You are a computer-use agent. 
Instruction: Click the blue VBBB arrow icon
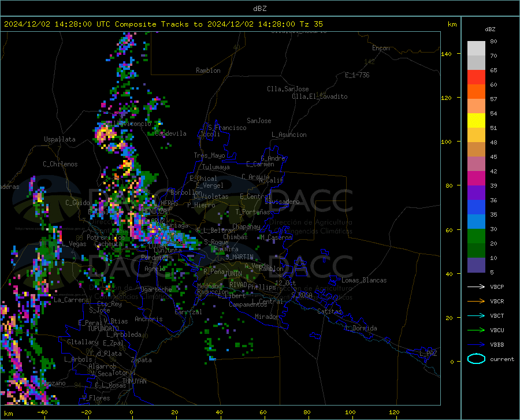(x=476, y=344)
